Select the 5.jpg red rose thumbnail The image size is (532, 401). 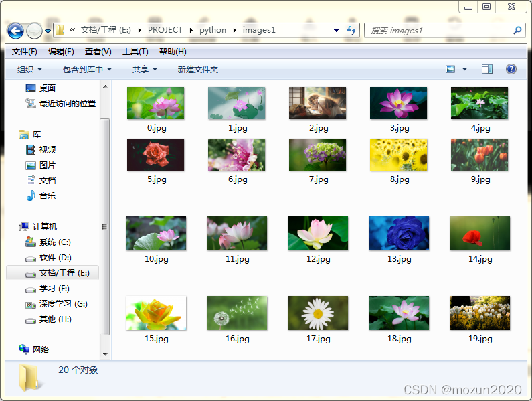click(155, 155)
